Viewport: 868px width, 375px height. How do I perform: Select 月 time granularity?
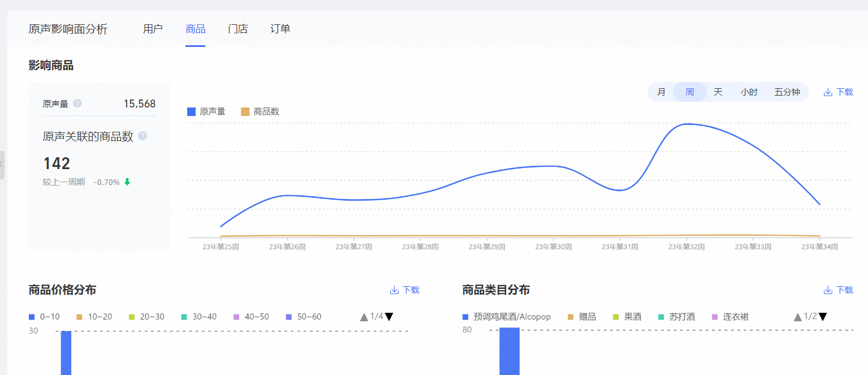pos(661,92)
